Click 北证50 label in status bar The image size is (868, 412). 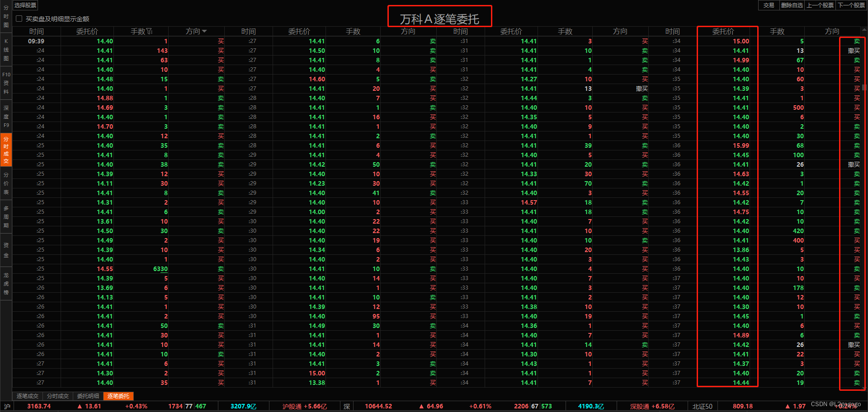pyautogui.click(x=703, y=406)
